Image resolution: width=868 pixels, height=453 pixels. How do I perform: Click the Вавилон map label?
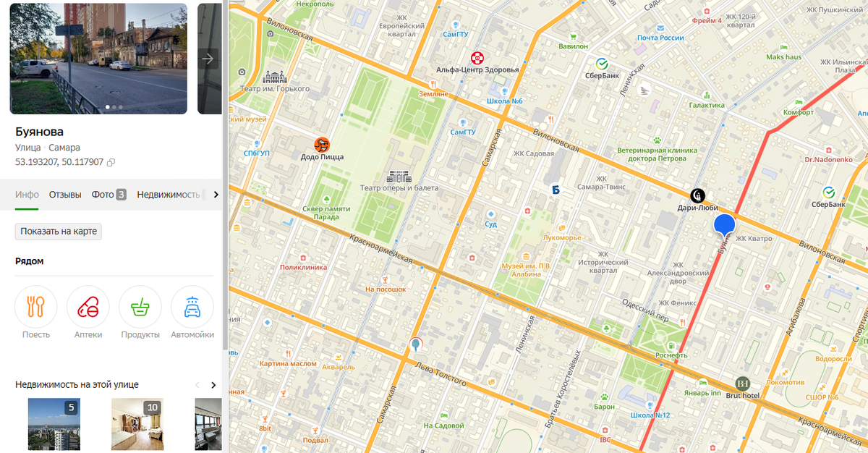[574, 46]
